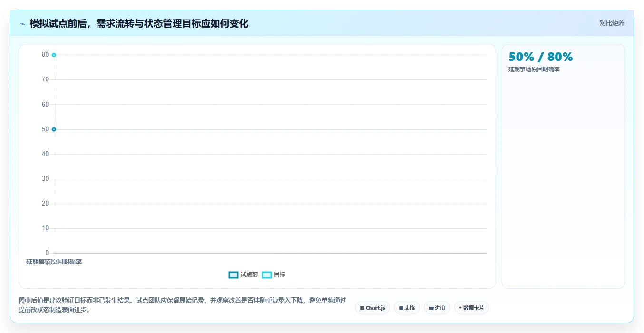
Task: Click the x-axis label 延期事项原因明确率
Action: click(x=54, y=262)
